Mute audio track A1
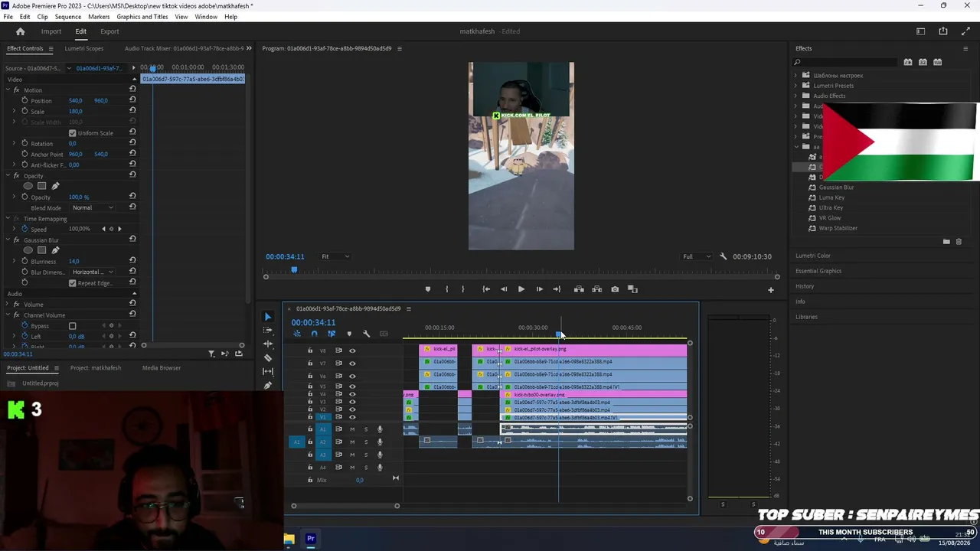 tap(352, 429)
